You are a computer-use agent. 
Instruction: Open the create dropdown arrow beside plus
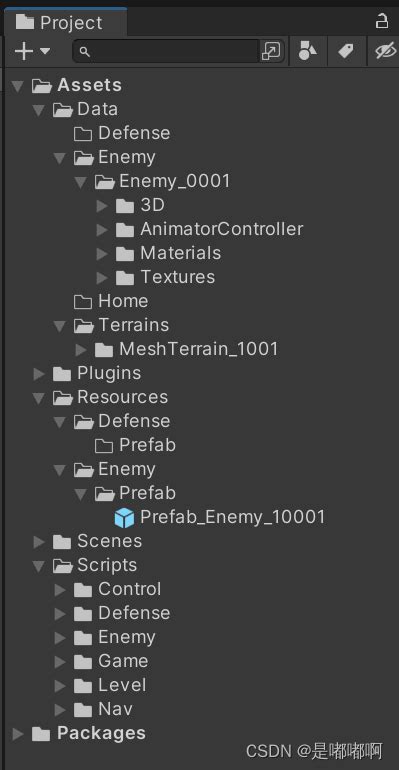coord(45,51)
